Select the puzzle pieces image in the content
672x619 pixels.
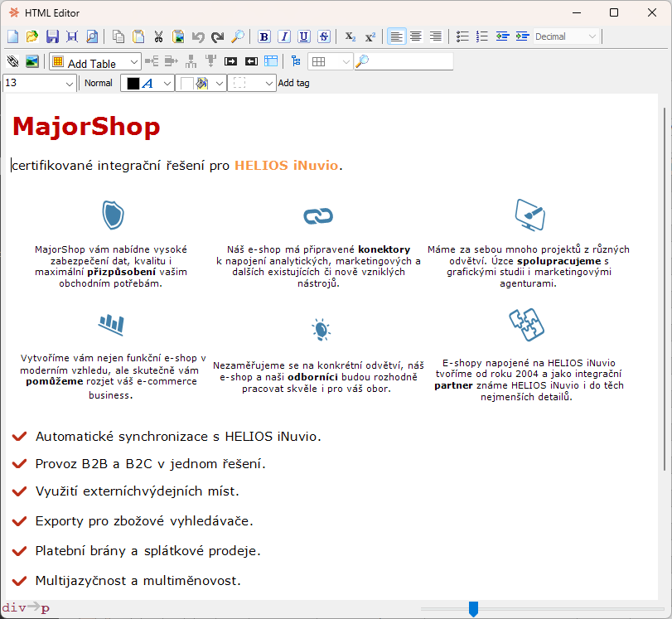pyautogui.click(x=526, y=325)
